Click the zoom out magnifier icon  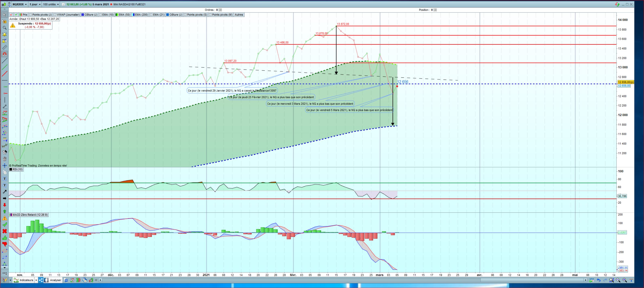[618, 280]
